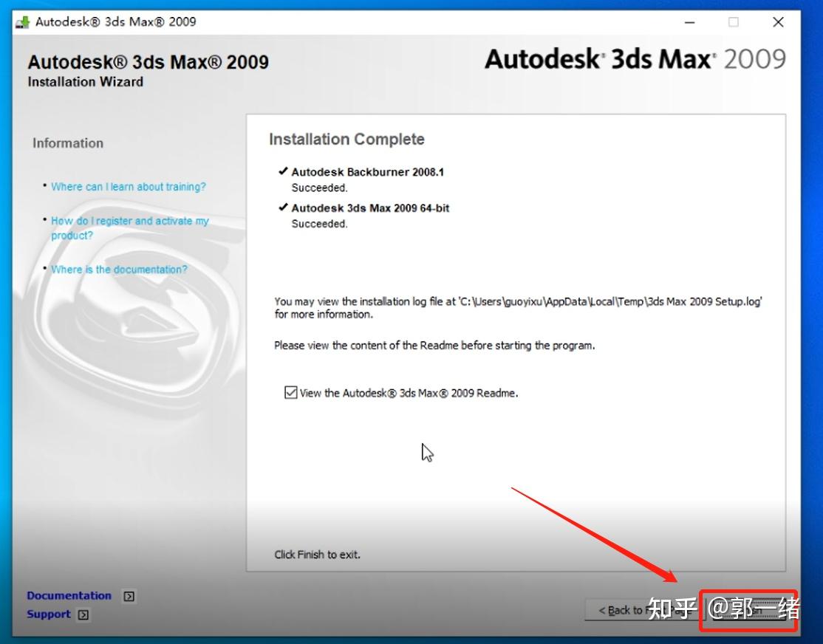Screen dimensions: 823x644
Task: Click the 'Information' sidebar heading
Action: pos(68,143)
